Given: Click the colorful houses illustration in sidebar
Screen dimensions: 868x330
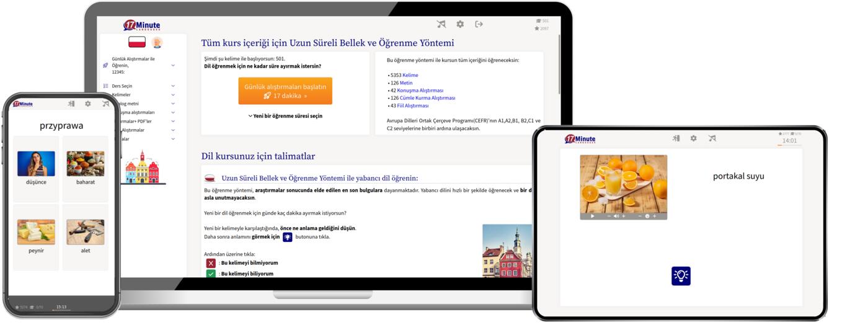Looking at the screenshot, I should (143, 167).
